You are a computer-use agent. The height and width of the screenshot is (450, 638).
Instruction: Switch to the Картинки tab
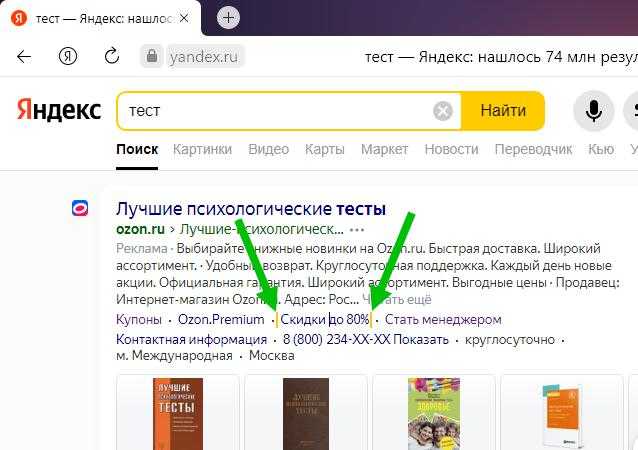click(202, 149)
